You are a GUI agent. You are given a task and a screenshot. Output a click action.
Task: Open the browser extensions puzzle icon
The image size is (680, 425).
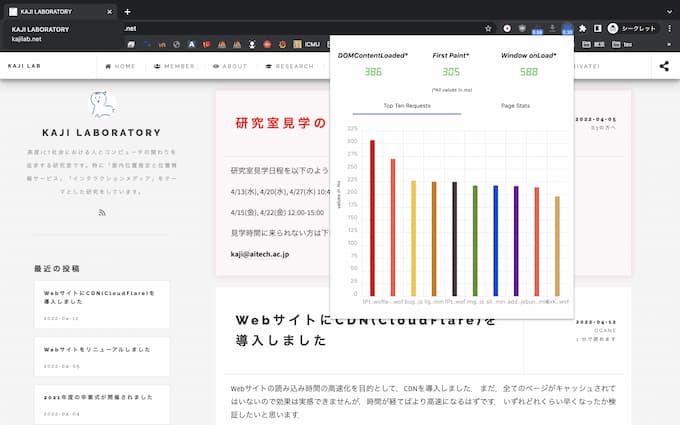click(583, 29)
